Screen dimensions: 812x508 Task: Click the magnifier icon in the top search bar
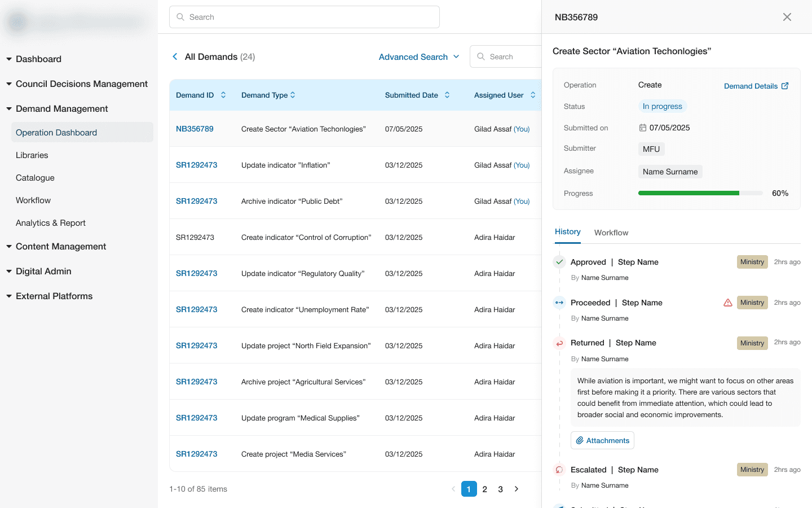[180, 17]
